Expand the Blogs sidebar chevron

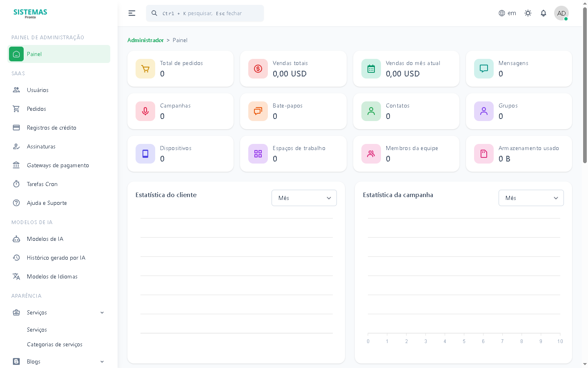(102, 362)
